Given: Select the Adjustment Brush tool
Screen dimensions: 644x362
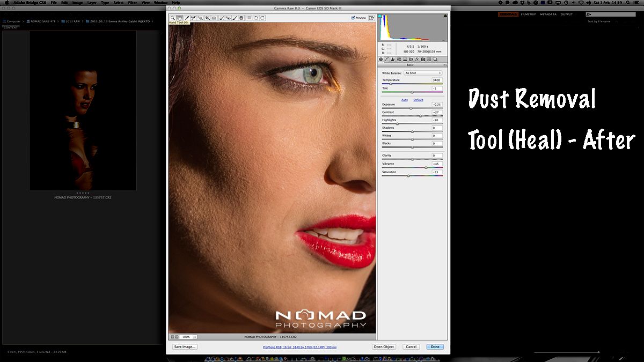Looking at the screenshot, I should [x=235, y=18].
